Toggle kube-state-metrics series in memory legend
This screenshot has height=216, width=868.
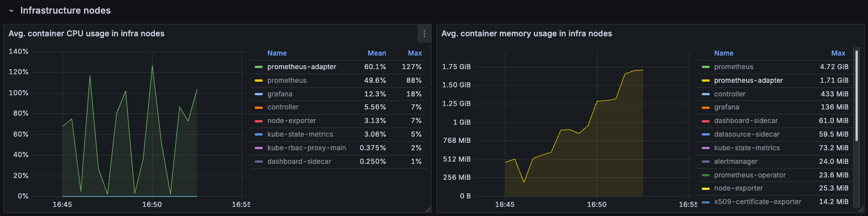pos(747,148)
